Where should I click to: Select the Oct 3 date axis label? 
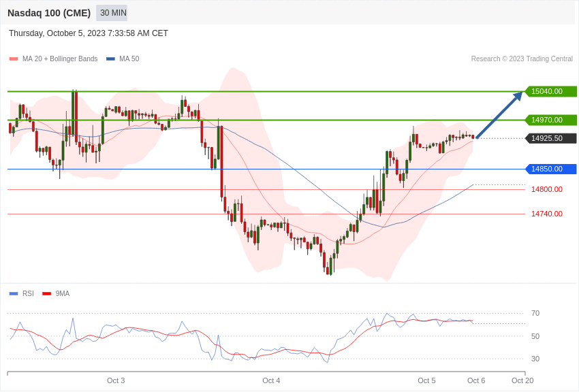tap(116, 380)
